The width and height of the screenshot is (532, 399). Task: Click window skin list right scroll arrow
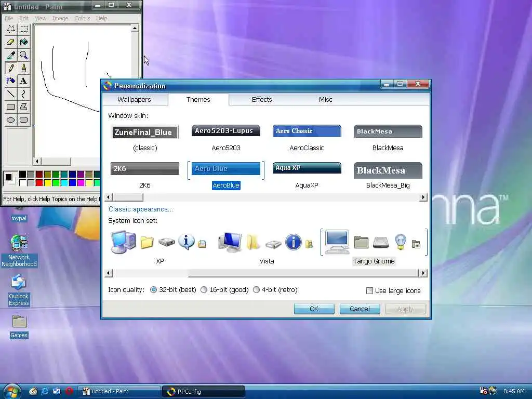point(423,197)
